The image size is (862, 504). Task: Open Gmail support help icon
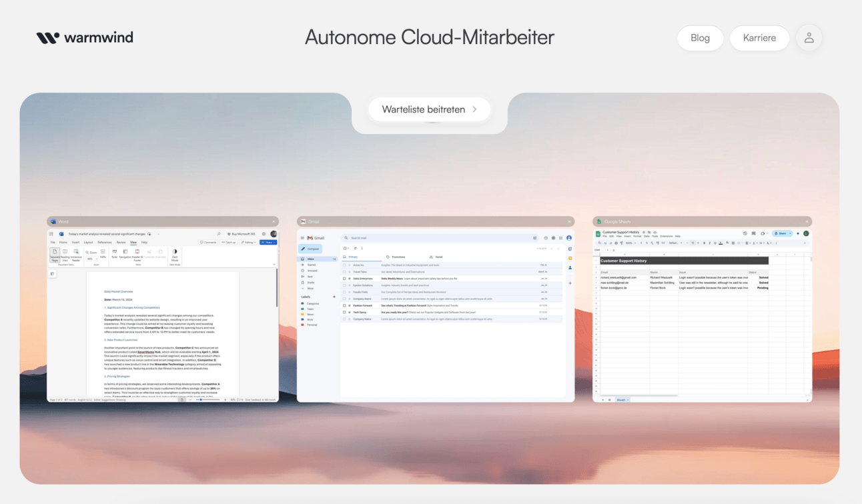pyautogui.click(x=546, y=238)
